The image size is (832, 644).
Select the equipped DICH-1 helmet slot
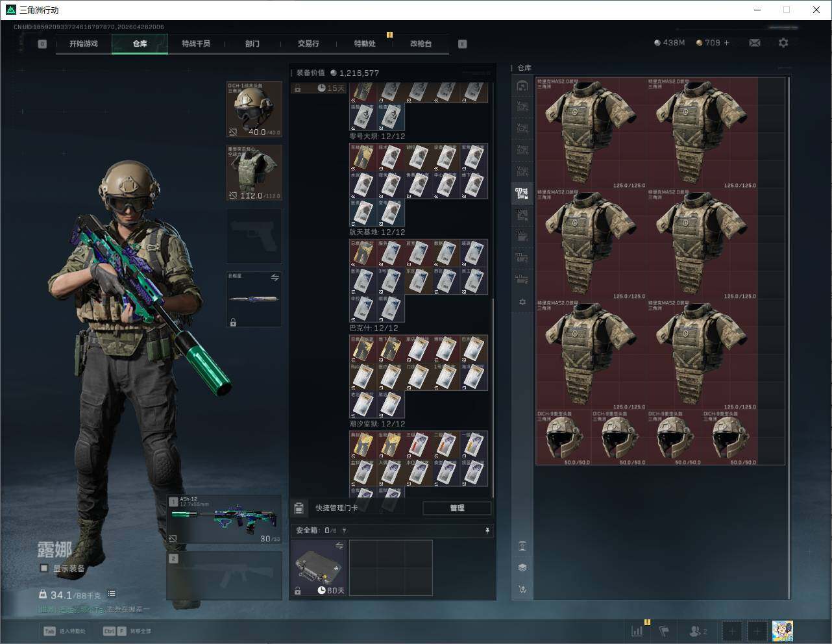click(x=254, y=110)
